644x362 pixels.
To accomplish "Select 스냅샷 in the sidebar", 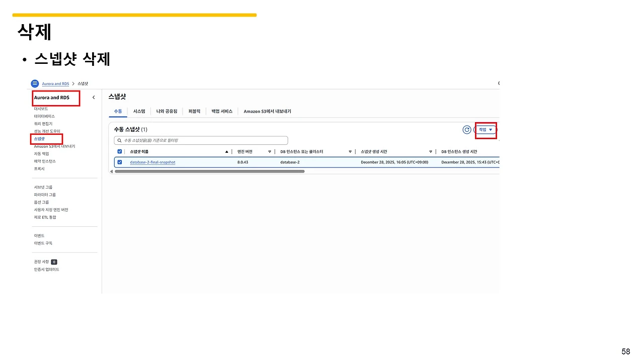I will point(39,138).
